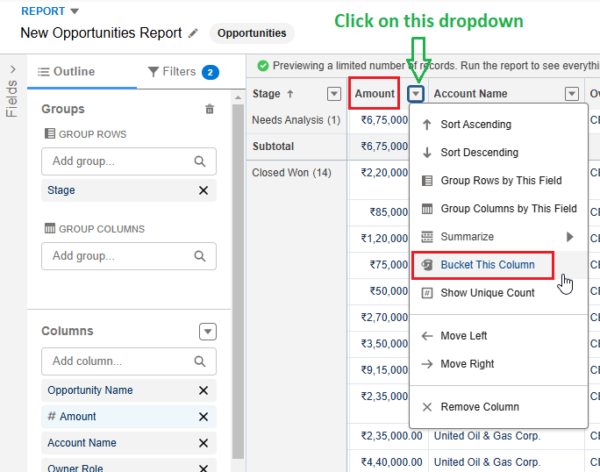Open the REPORT dropdown arrow
600x472 pixels.
[x=75, y=11]
